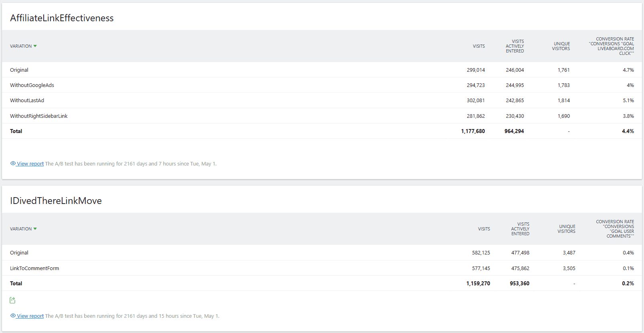The height and width of the screenshot is (333, 644).
Task: Select the WithoutRightSidebarLink variation row
Action: (39, 116)
